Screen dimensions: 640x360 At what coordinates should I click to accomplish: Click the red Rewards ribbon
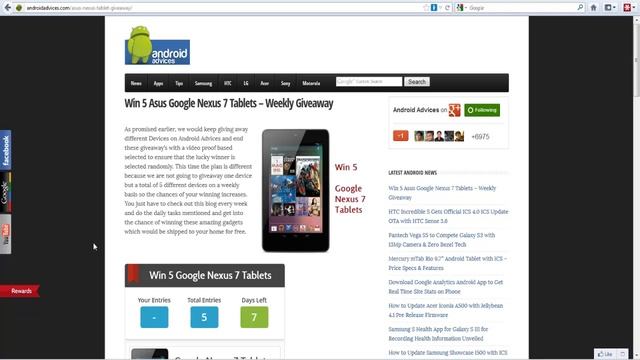click(20, 291)
